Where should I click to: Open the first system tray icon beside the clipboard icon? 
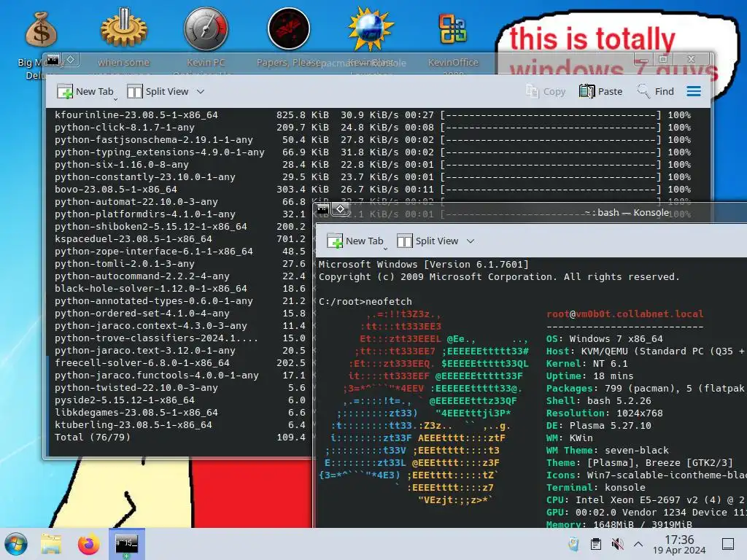pyautogui.click(x=573, y=544)
